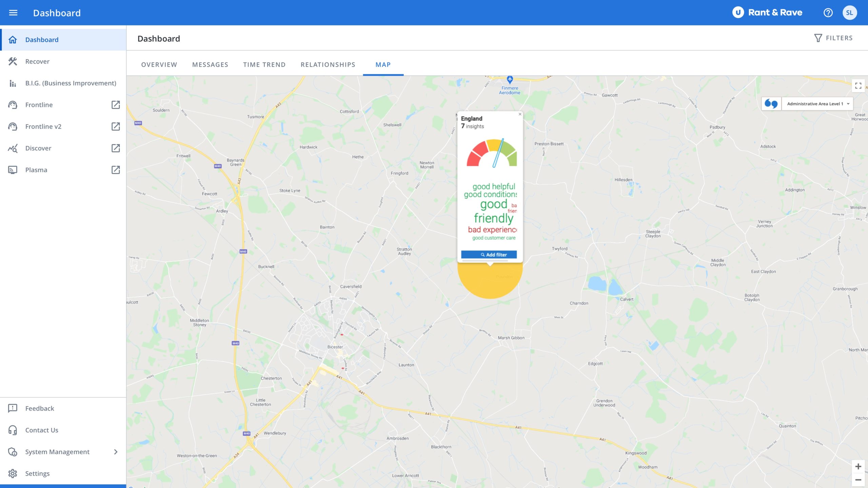
Task: Click the Add filter button
Action: point(489,255)
